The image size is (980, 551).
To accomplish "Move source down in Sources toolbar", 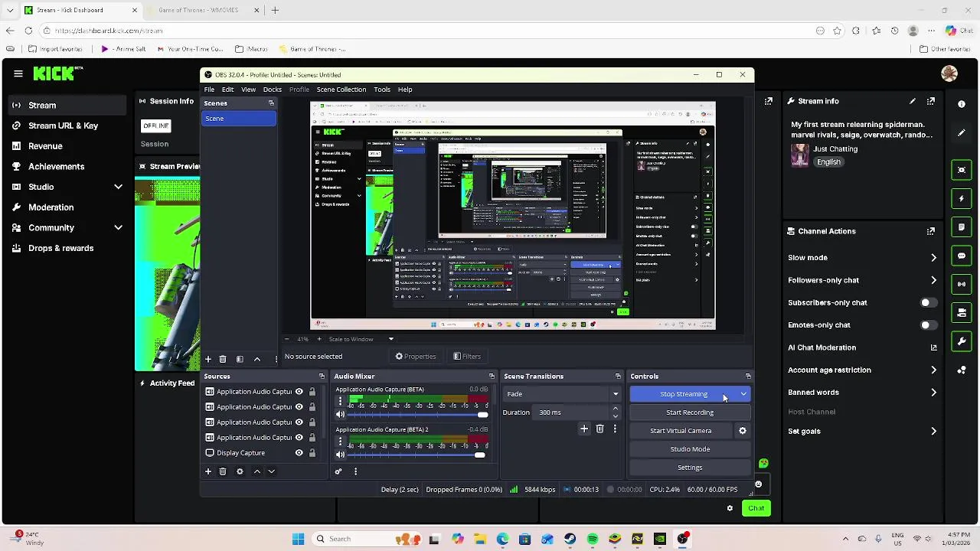I will (x=271, y=471).
